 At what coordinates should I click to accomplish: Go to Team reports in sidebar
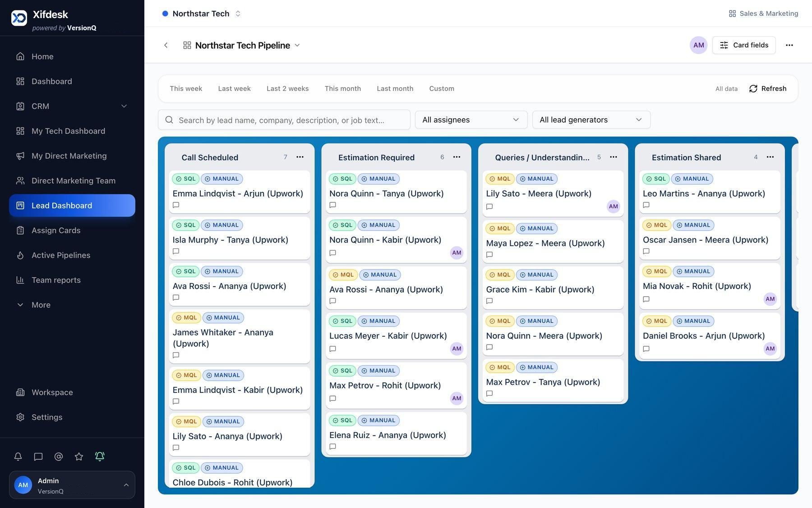tap(72, 280)
